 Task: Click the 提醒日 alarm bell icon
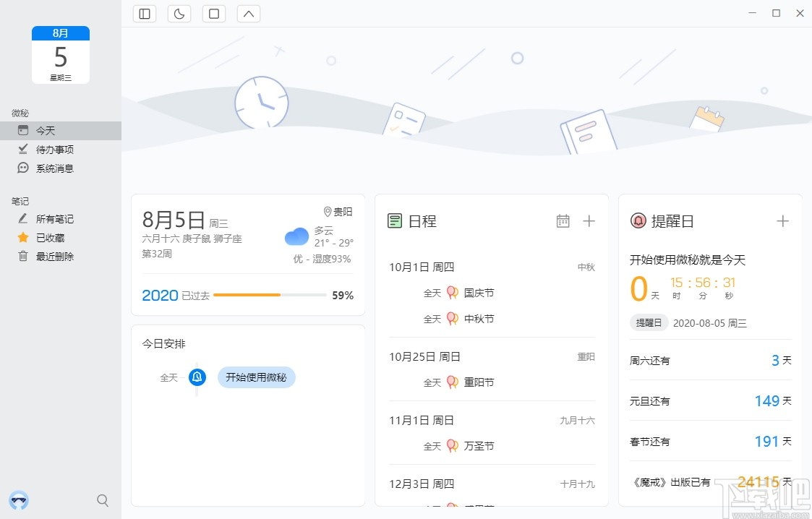(x=638, y=221)
